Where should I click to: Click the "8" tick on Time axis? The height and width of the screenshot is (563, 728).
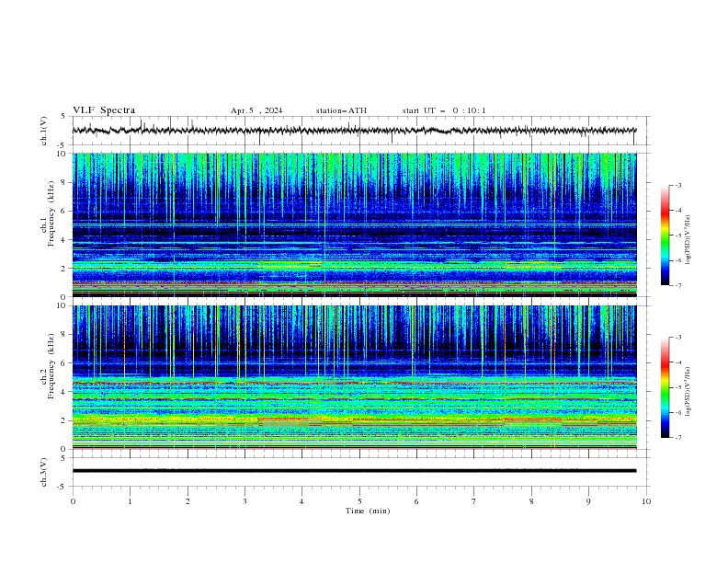pos(531,501)
